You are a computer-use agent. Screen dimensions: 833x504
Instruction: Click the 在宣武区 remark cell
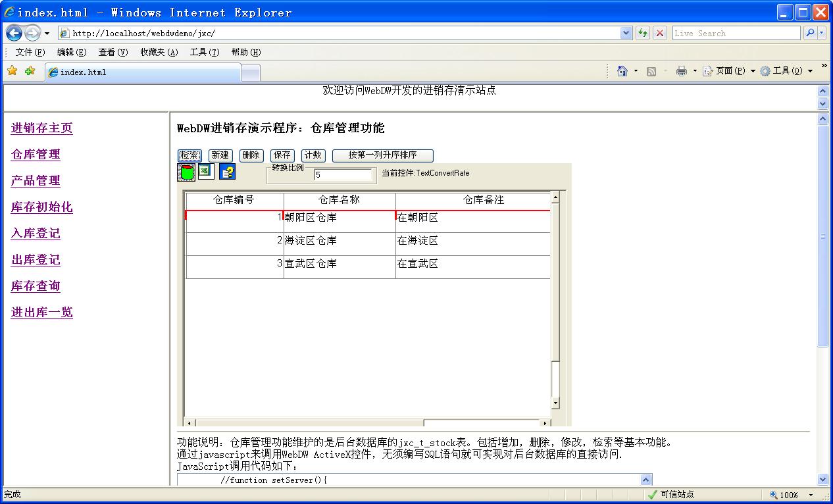472,267
